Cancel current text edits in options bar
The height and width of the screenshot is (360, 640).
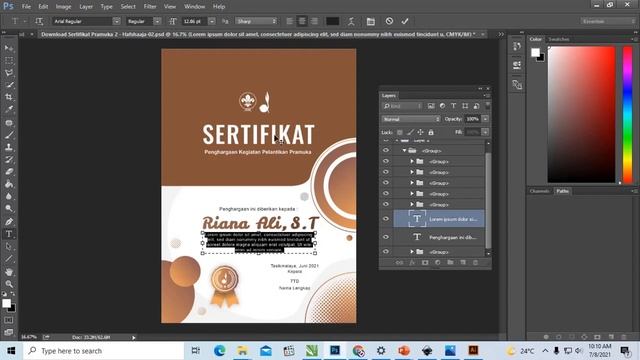click(389, 21)
